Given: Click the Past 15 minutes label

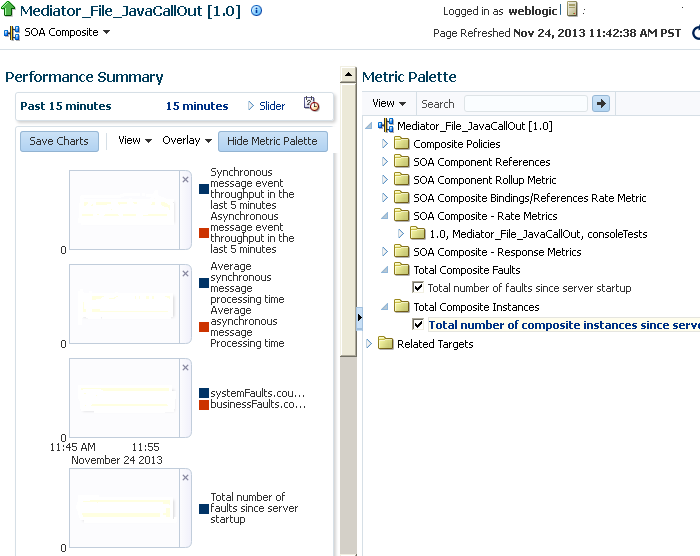Looking at the screenshot, I should pos(66,106).
